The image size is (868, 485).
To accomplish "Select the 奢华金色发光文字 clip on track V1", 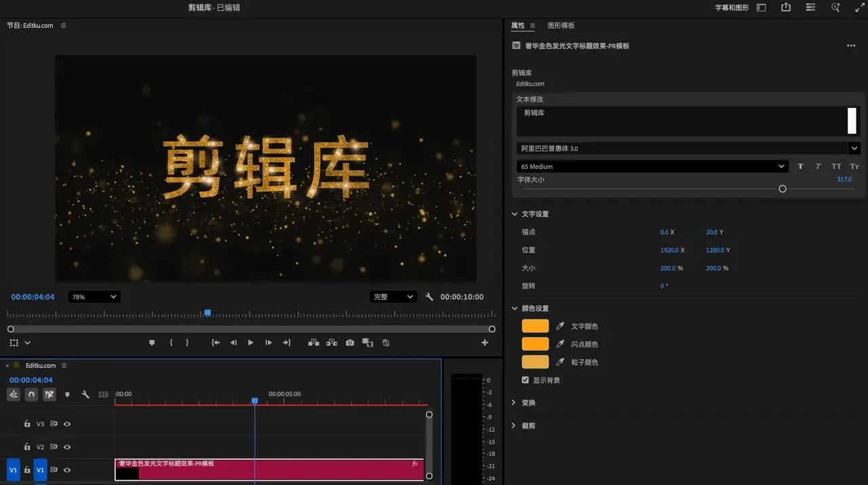I will [271, 470].
